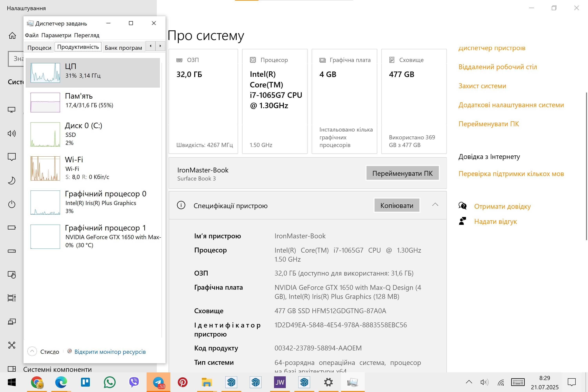
Task: Open Google Chrome from taskbar
Action: [x=37, y=382]
